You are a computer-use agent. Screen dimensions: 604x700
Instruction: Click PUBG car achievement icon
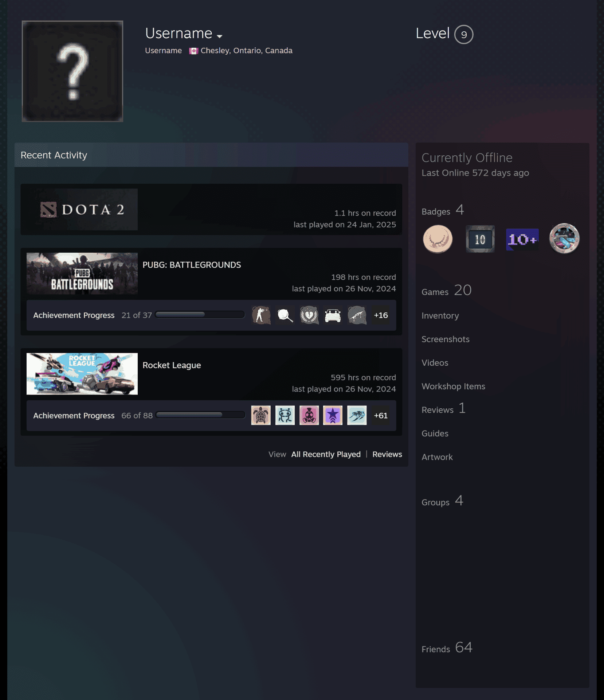click(x=333, y=315)
